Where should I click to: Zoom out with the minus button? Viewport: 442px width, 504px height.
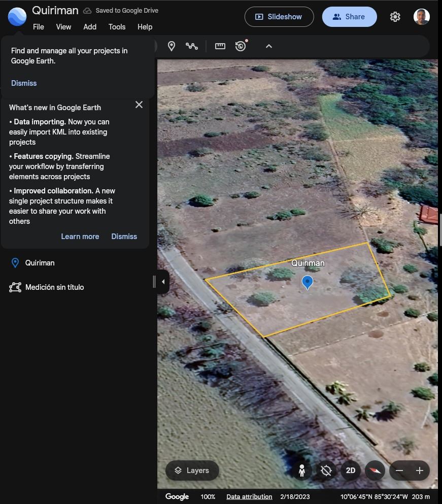pos(399,471)
